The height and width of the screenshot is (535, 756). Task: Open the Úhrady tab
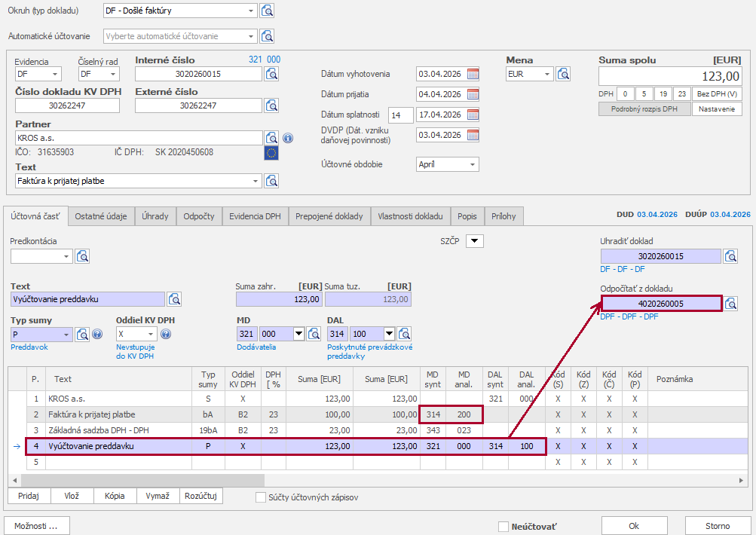point(155,216)
